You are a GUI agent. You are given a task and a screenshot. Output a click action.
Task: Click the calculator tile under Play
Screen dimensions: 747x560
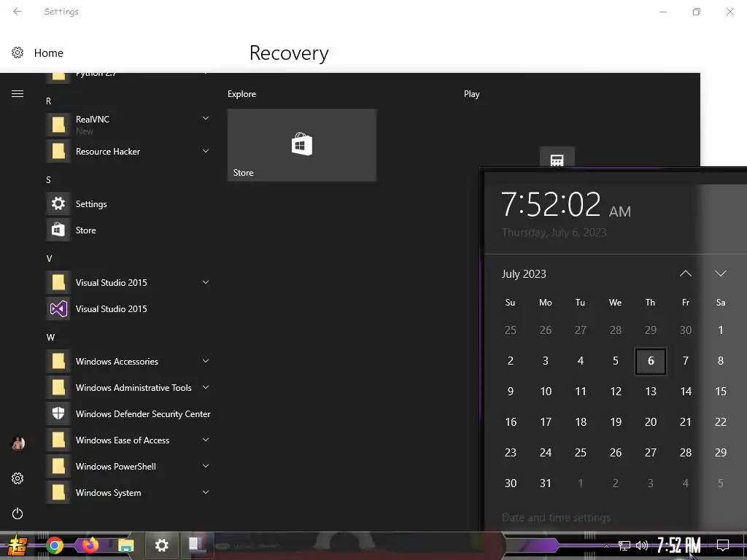(x=557, y=157)
